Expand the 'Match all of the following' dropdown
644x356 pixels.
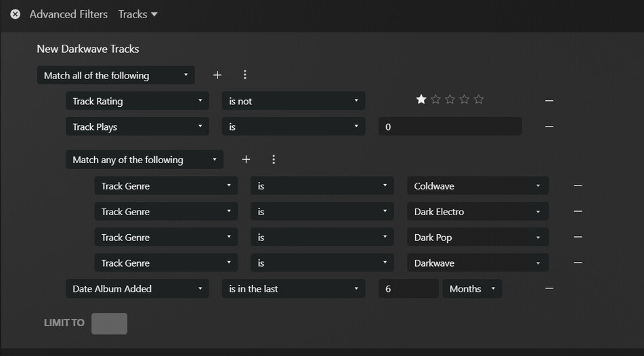tap(116, 75)
